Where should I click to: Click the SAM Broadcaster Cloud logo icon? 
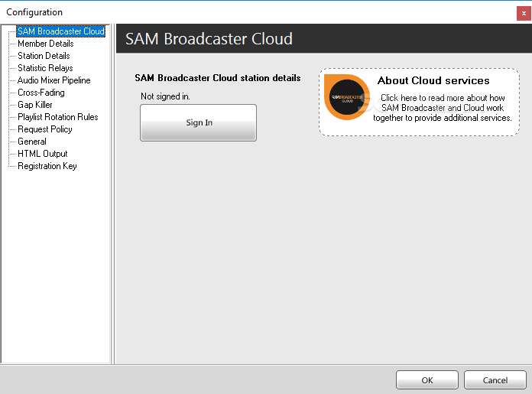pyautogui.click(x=347, y=97)
